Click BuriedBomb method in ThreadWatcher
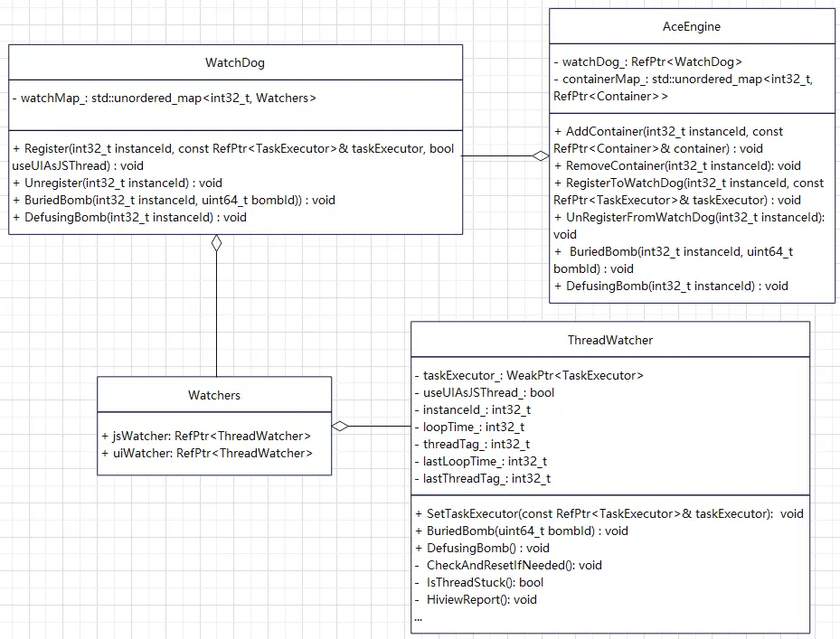Screen dimensions: 840x639 click(x=521, y=531)
